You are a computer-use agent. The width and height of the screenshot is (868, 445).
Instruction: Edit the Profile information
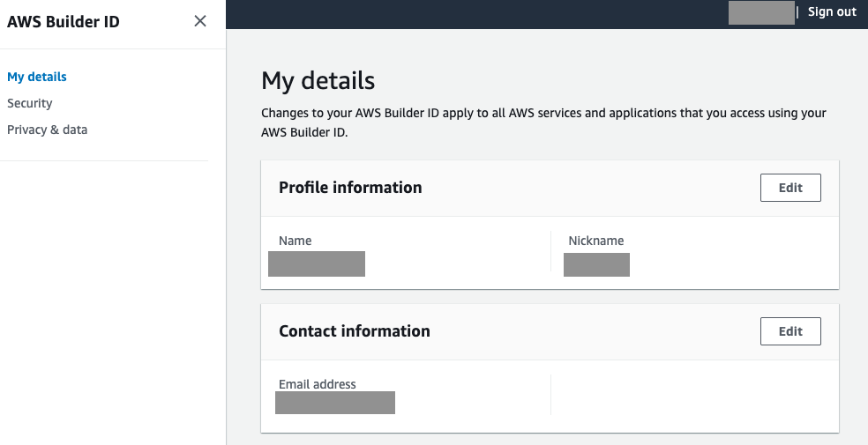[790, 188]
